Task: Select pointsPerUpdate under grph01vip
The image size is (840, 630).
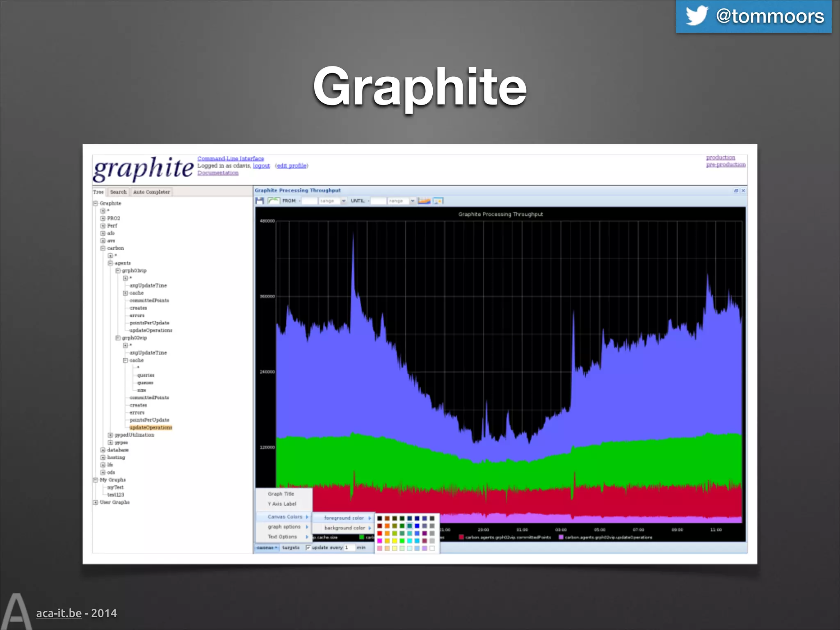Action: (x=149, y=323)
